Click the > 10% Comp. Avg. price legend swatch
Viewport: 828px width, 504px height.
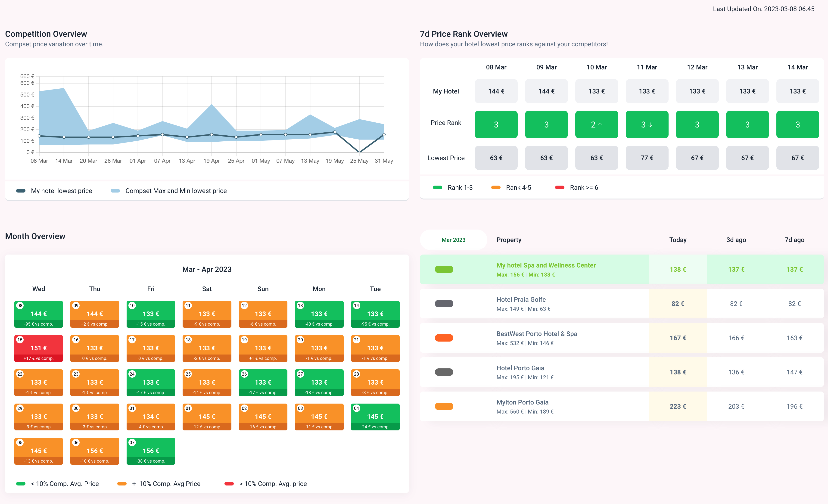click(x=229, y=483)
